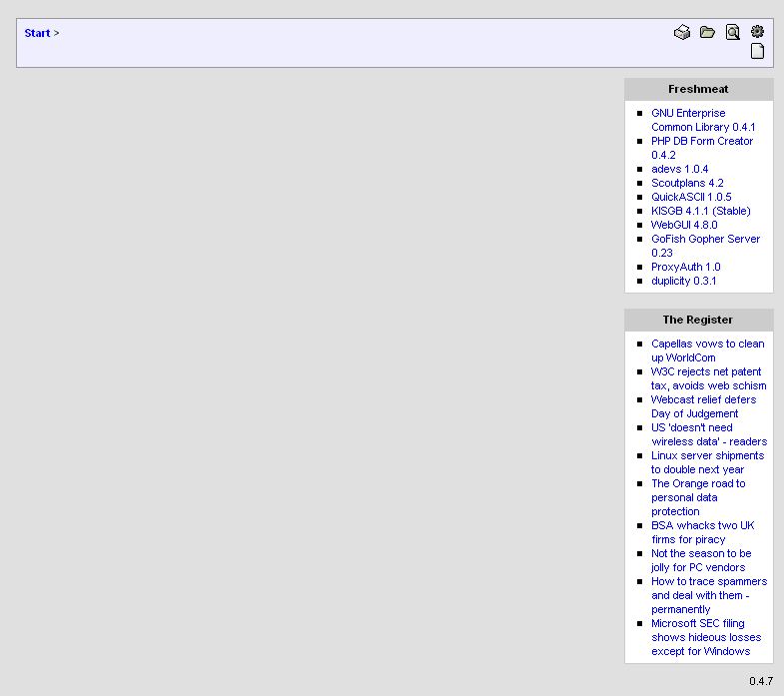
Task: Open the ProxyAuth 1.0 link
Action: (x=685, y=267)
